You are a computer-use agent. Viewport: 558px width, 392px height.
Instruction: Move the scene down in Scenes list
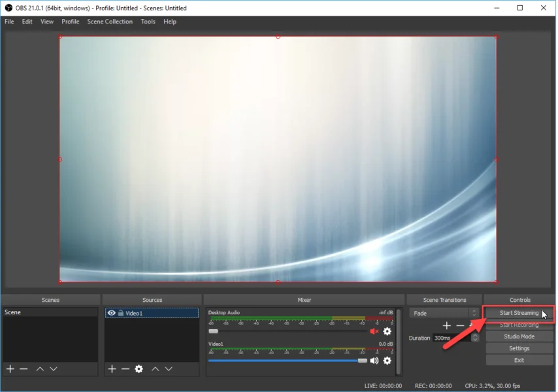[54, 369]
